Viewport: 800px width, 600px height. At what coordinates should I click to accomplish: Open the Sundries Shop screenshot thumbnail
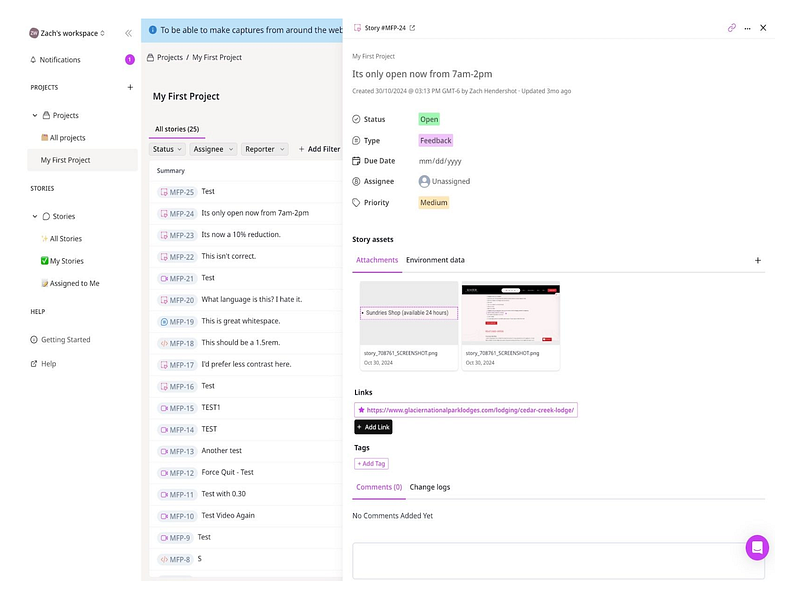click(409, 313)
